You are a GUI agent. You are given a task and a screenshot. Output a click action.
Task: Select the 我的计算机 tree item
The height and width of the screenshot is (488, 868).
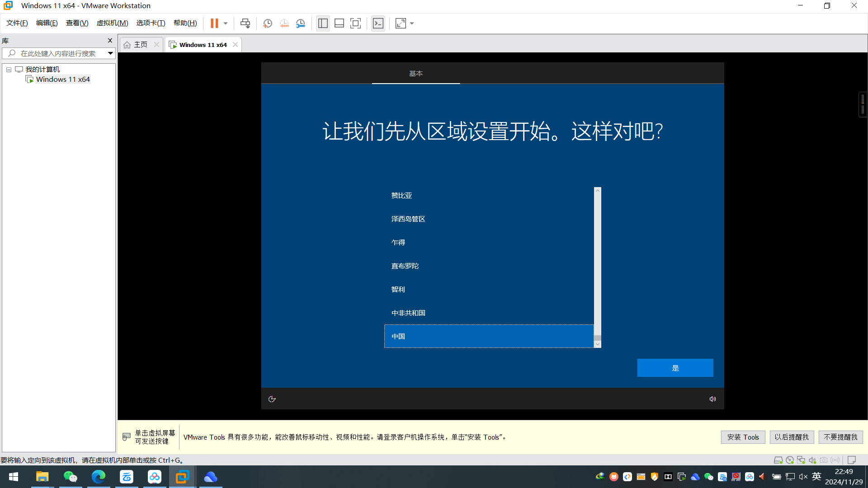(42, 69)
